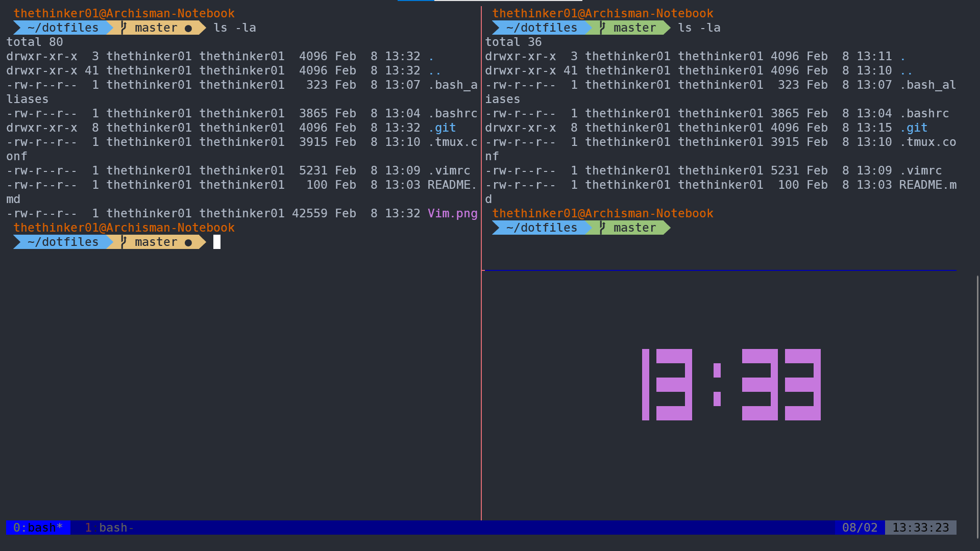Image resolution: width=980 pixels, height=551 pixels.
Task: Click the top-right thethinker01@Archisman-Notebook hostname
Action: tap(603, 13)
